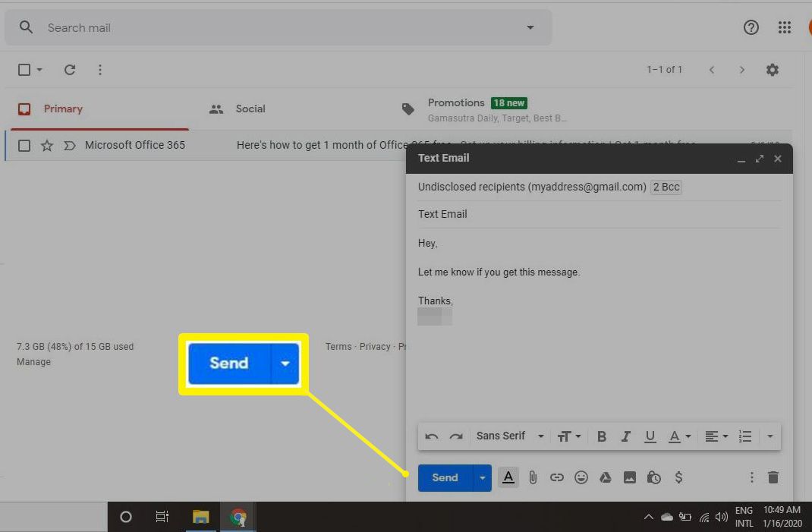812x532 pixels.
Task: Open the Sans Serif font dropdown
Action: click(x=510, y=436)
